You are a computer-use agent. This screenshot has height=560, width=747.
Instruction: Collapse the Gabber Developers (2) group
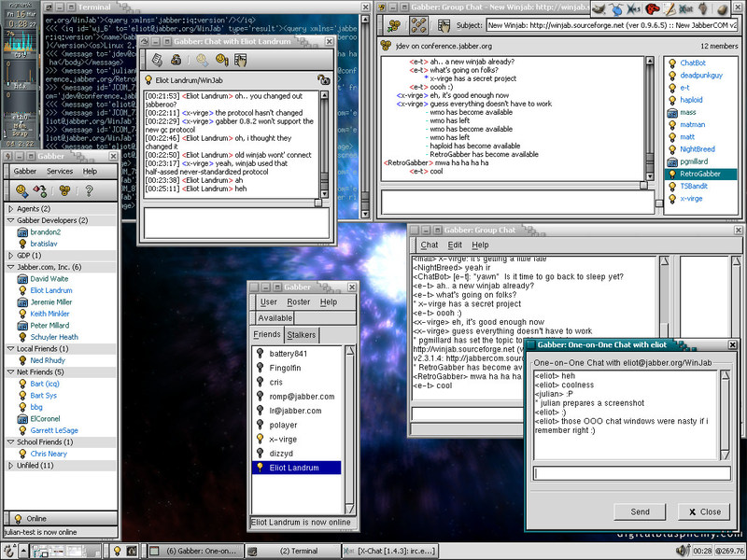[x=10, y=220]
